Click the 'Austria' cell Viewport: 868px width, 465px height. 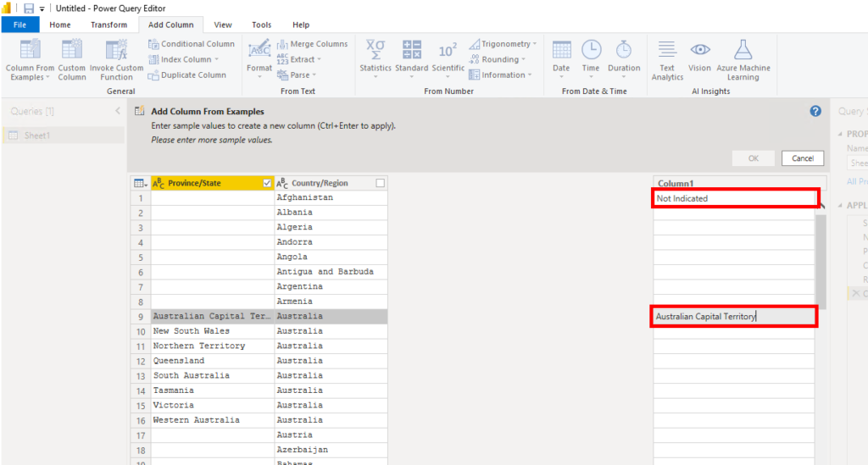[x=331, y=435]
